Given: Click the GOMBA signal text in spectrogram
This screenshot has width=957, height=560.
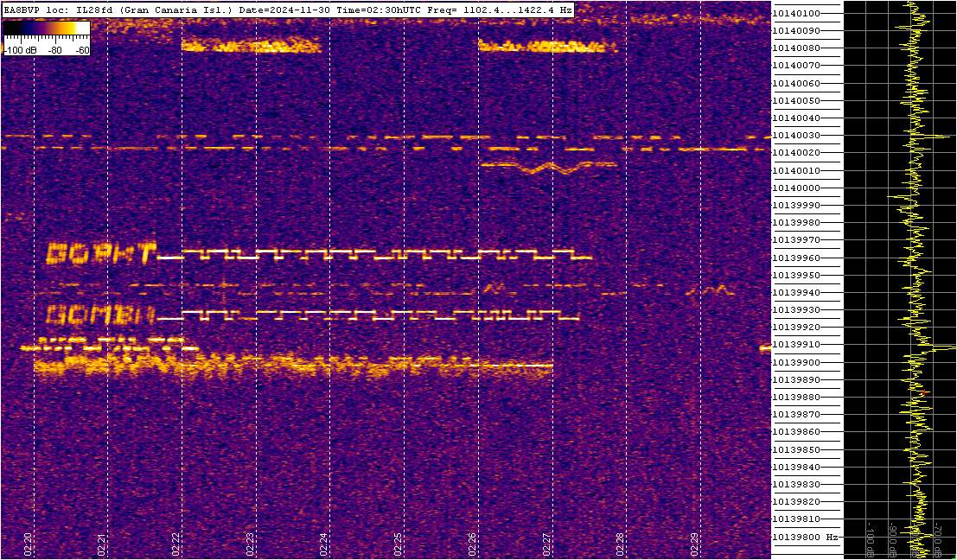Looking at the screenshot, I should click(x=101, y=315).
